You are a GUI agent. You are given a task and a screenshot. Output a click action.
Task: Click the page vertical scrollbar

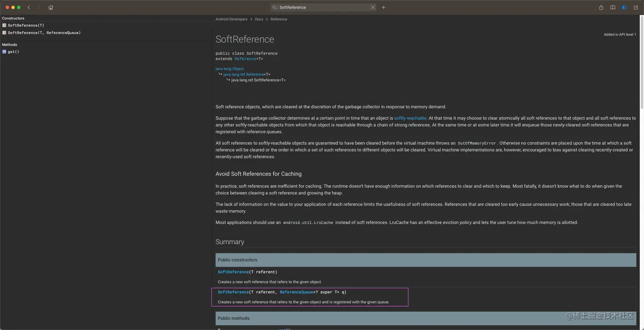(642, 63)
